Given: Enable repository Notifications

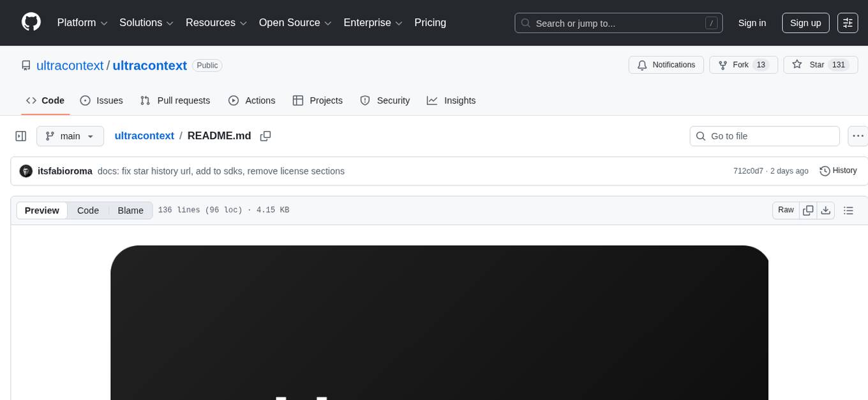Looking at the screenshot, I should coord(666,65).
